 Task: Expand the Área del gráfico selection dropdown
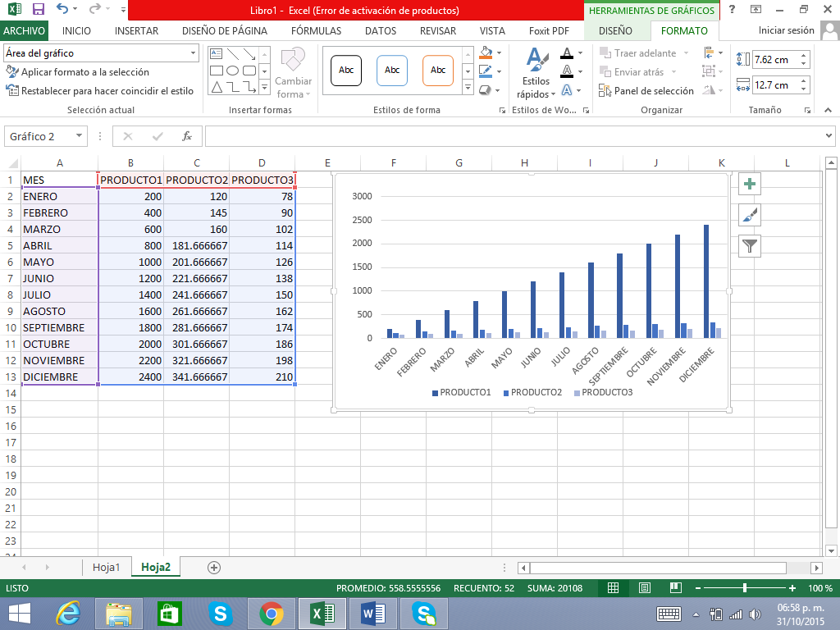[194, 53]
